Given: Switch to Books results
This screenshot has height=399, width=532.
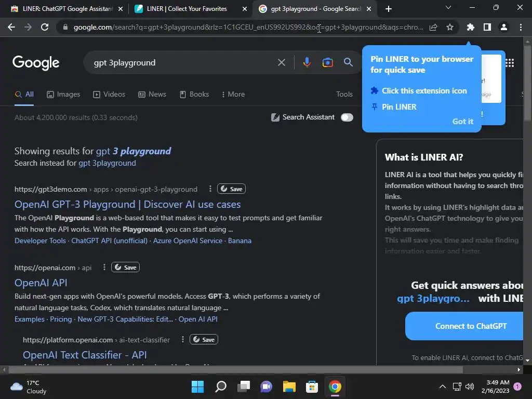Looking at the screenshot, I should [194, 95].
